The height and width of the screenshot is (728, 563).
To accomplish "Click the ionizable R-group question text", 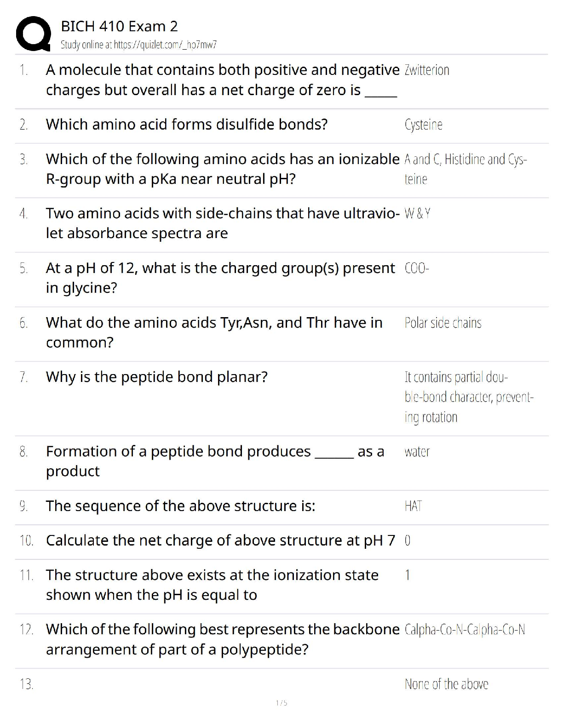I will (223, 169).
